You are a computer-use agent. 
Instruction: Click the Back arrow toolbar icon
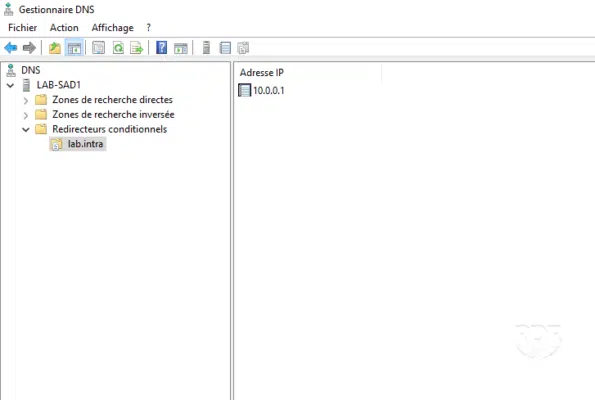[11, 48]
